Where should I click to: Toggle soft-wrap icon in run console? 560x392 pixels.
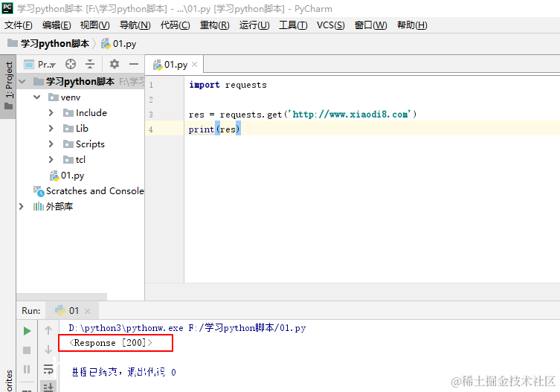[48, 369]
